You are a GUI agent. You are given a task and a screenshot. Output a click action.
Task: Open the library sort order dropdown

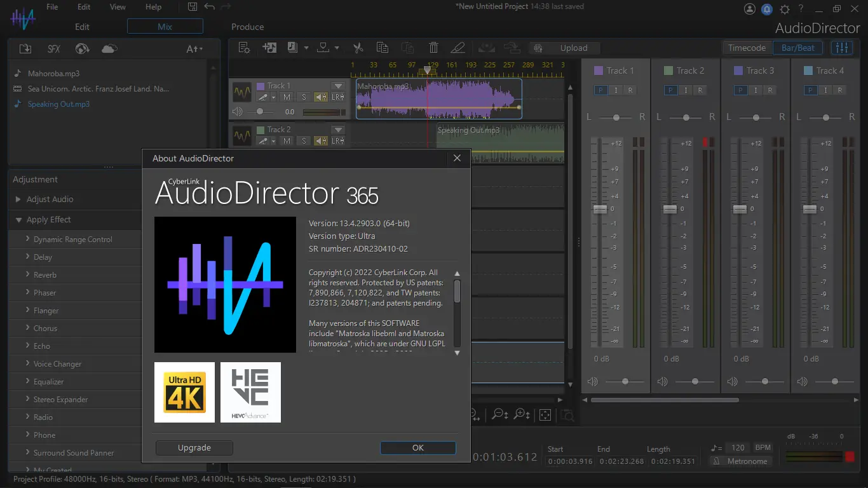click(x=194, y=49)
